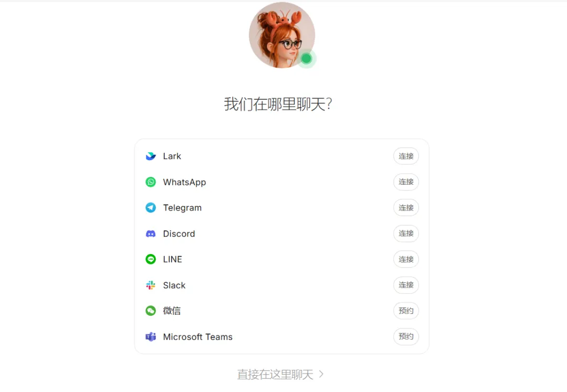
Task: Click the WhatsApp logo icon
Action: 151,182
